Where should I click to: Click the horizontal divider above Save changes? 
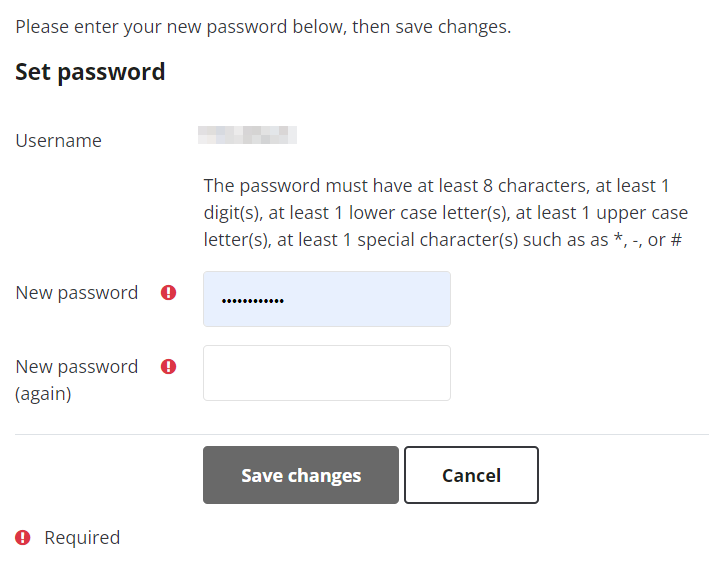pos(362,434)
